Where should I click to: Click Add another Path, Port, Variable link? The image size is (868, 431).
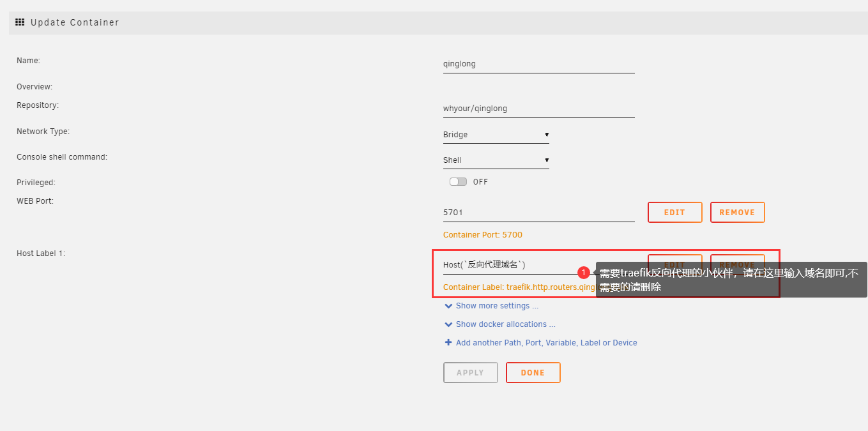point(546,343)
